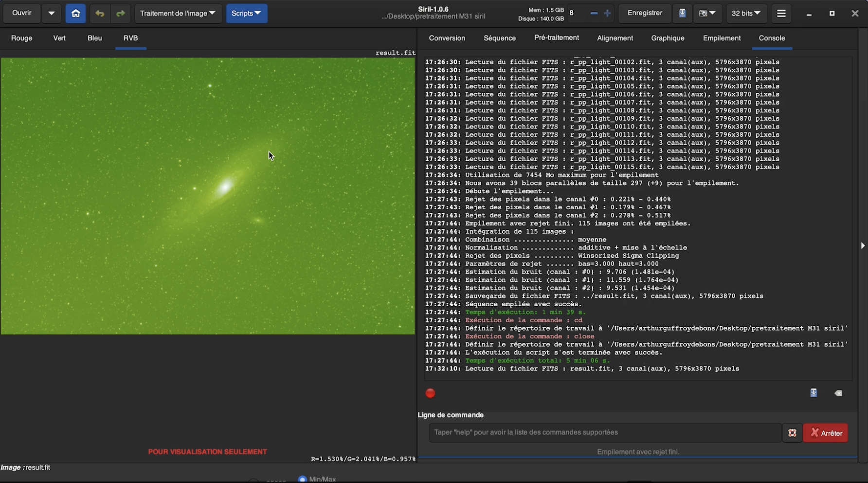868x483 pixels.
Task: Click the command line input field
Action: [x=603, y=432]
